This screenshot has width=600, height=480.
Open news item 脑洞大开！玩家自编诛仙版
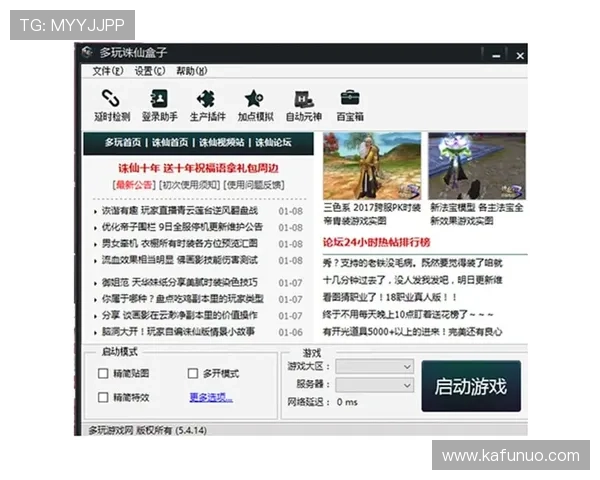(178, 331)
